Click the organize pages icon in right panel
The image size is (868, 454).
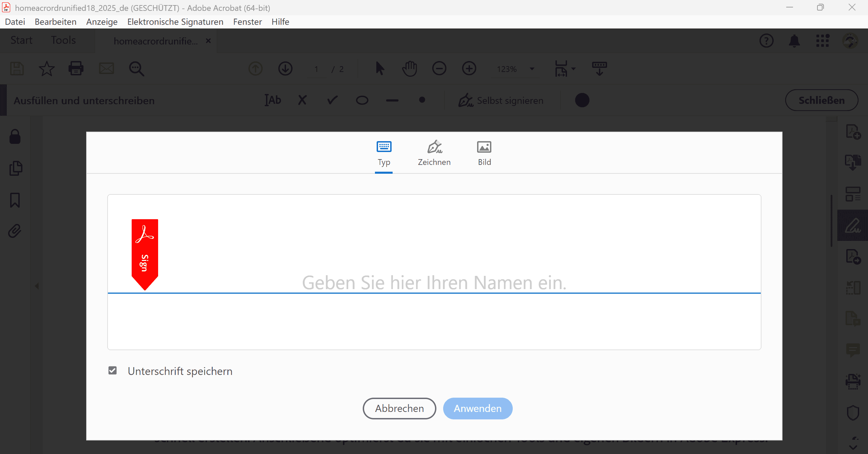(853, 194)
